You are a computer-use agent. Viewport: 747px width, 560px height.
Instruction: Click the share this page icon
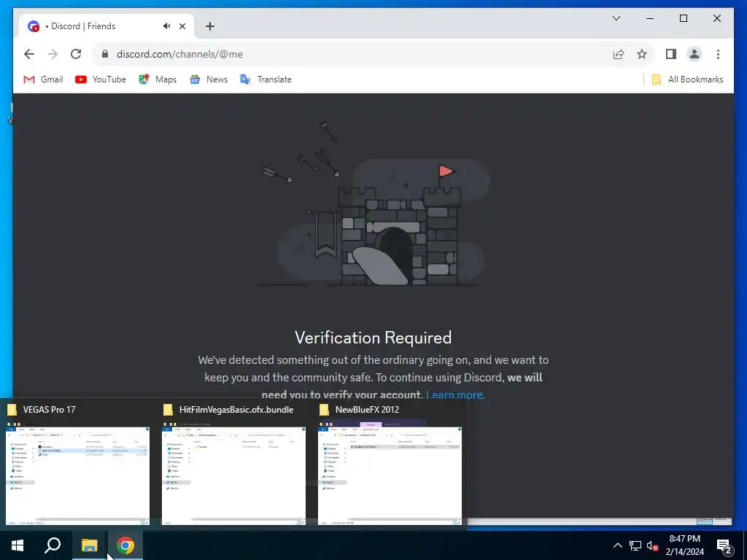click(619, 54)
